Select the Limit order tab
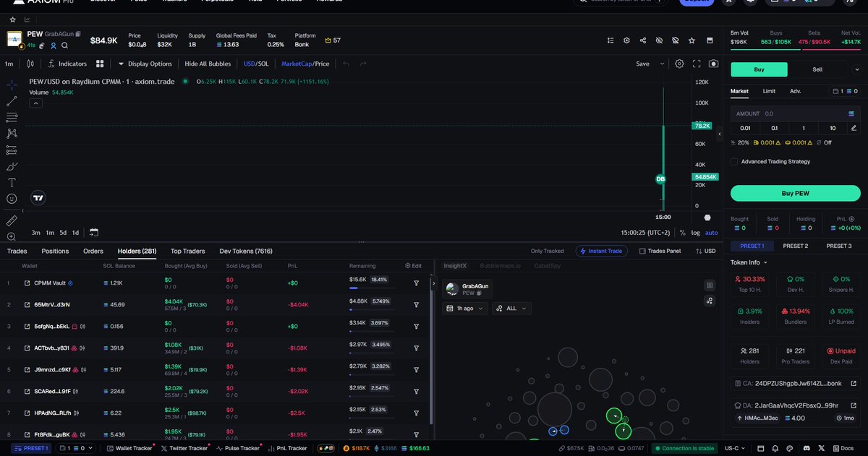 769,91
